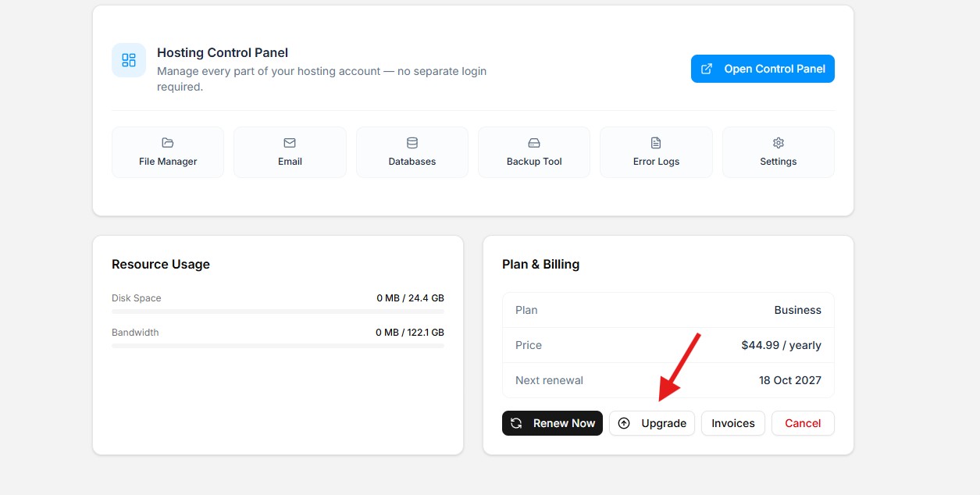Screen dimensions: 980x495
Task: Click the "0 MB / 122.1 GB" value
Action: pos(410,333)
